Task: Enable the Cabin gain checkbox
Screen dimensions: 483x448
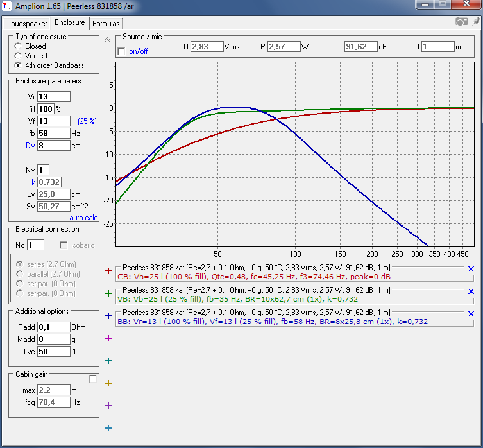Action: [x=93, y=379]
